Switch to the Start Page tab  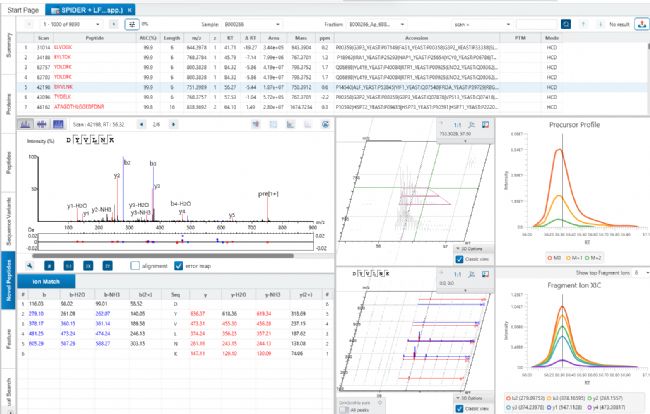(x=23, y=10)
